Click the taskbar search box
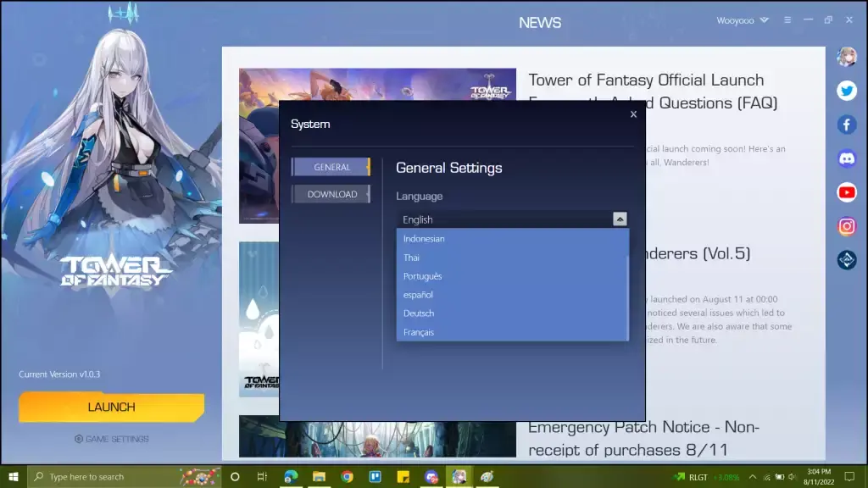This screenshot has width=868, height=488. pyautogui.click(x=124, y=476)
